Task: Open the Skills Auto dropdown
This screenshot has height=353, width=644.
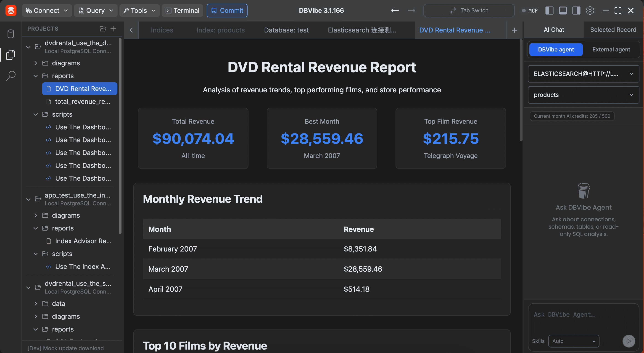Action: [x=573, y=341]
